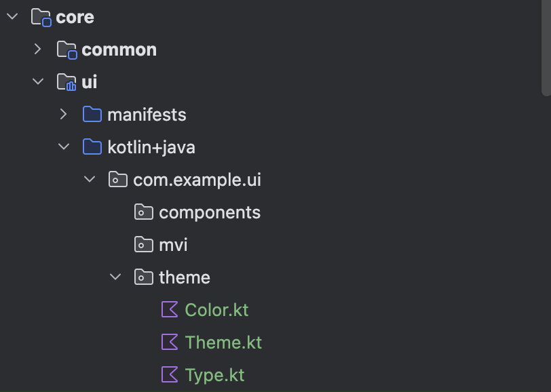Select the mvi package
Screen dimensions: 551x392
click(x=173, y=245)
